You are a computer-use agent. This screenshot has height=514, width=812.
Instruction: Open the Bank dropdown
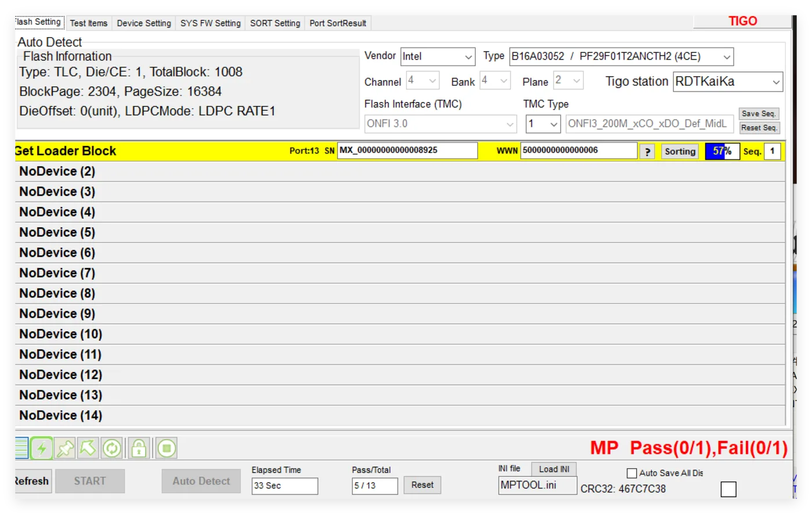(x=495, y=81)
